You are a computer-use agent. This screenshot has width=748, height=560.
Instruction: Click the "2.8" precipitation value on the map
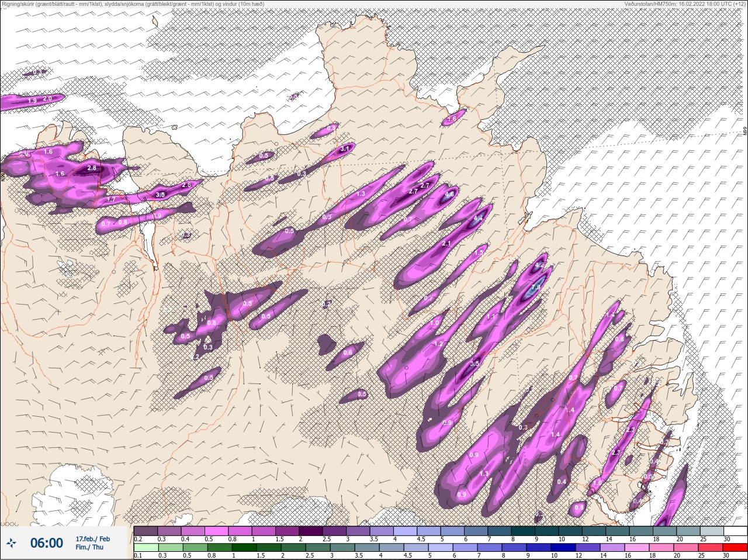(x=92, y=168)
